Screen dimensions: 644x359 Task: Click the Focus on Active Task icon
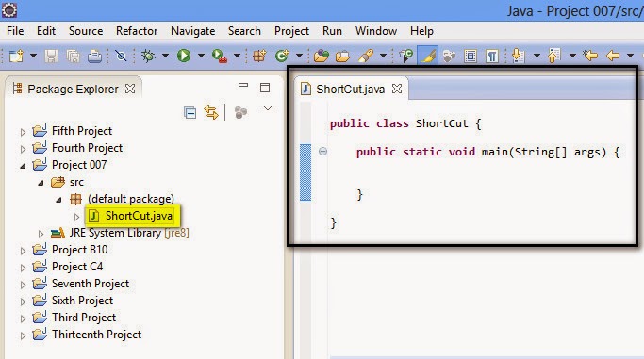[240, 112]
